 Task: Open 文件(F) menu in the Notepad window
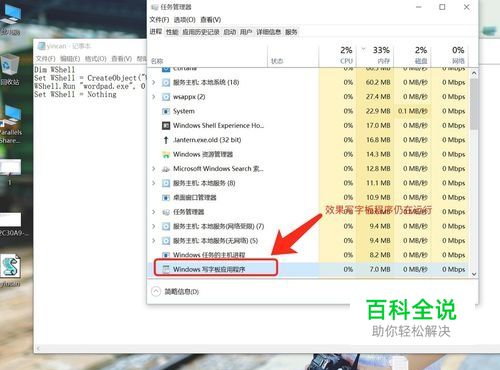coord(46,59)
